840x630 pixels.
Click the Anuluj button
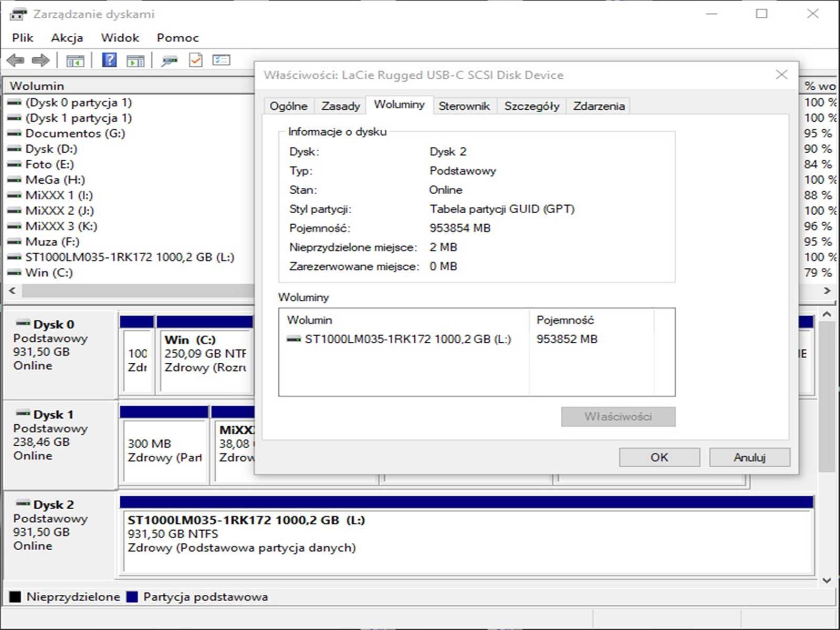[x=750, y=457]
